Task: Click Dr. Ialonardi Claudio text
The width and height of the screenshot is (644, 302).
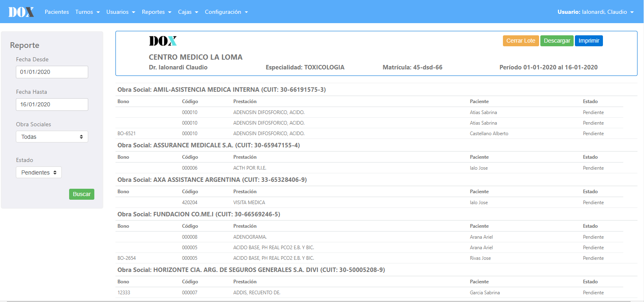Action: (178, 67)
